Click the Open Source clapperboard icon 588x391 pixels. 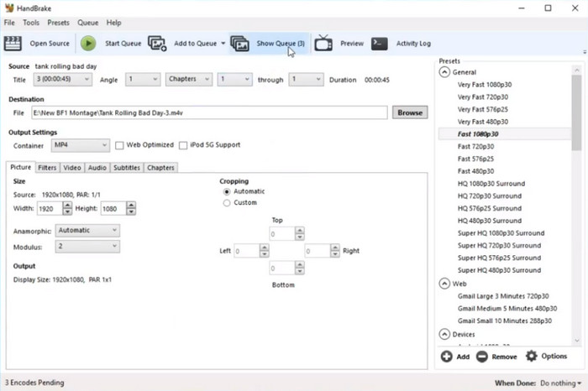[13, 44]
